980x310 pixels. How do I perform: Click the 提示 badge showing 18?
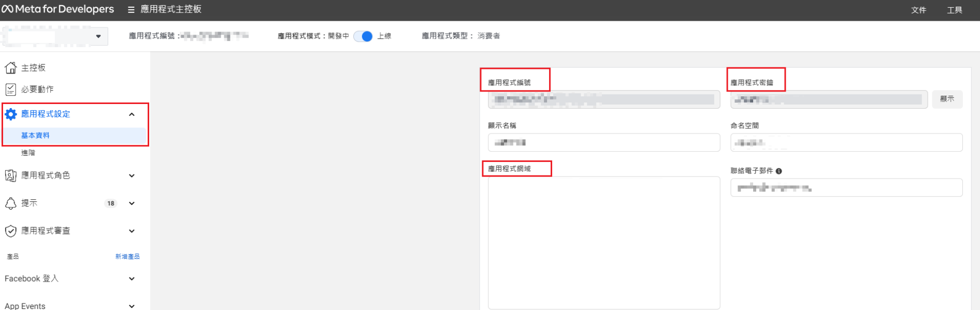click(111, 203)
